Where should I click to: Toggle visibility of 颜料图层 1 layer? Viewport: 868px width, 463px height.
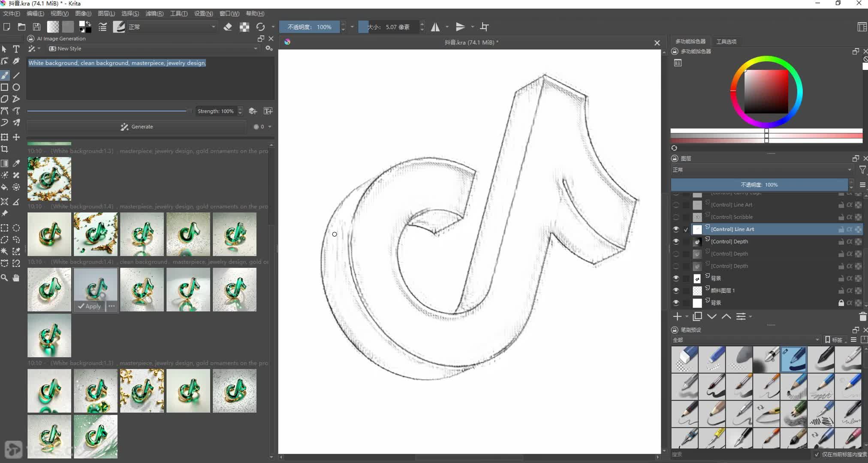click(x=676, y=291)
